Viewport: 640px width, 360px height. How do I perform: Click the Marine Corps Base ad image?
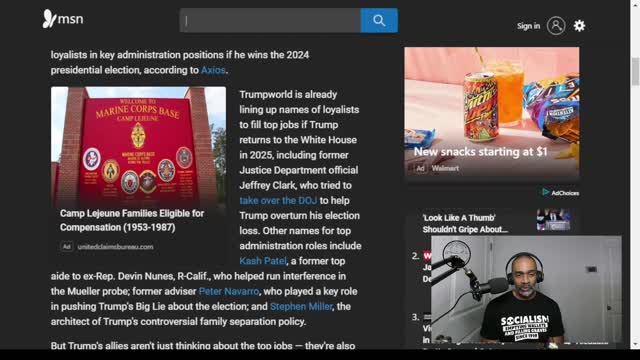point(138,146)
